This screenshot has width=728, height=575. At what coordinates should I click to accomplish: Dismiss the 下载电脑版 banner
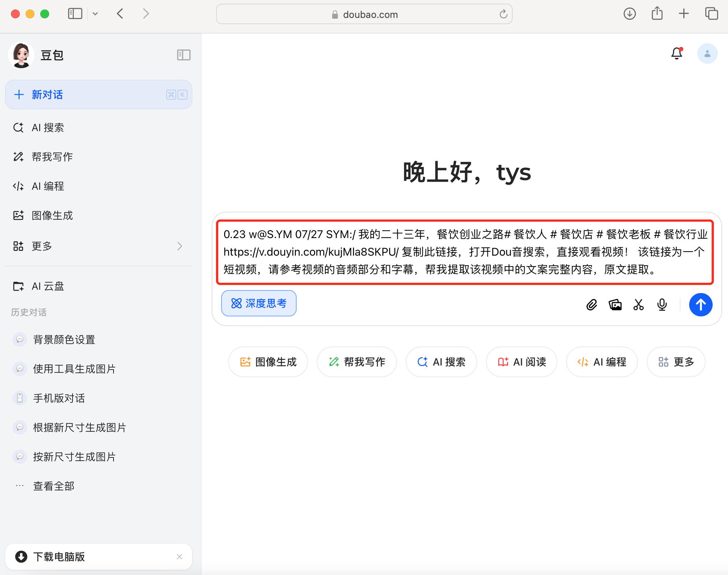click(179, 557)
